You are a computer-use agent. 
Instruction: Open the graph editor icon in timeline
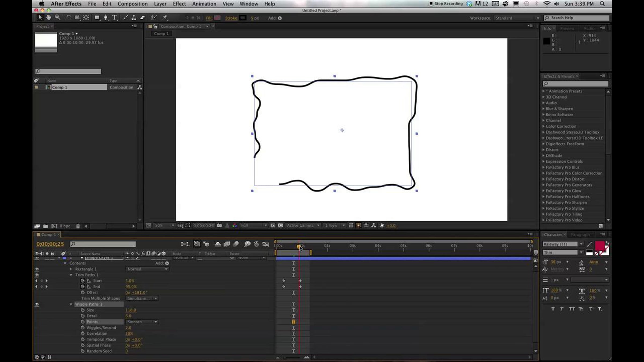tap(266, 244)
